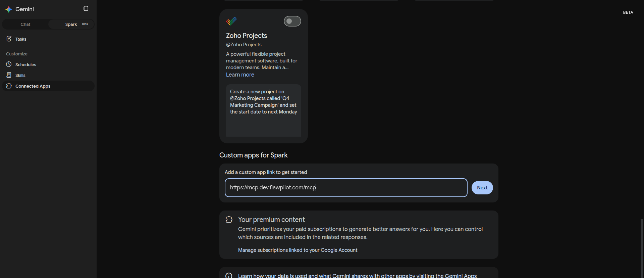Image resolution: width=644 pixels, height=278 pixels.
Task: Click the info circle icon
Action: coord(229,276)
